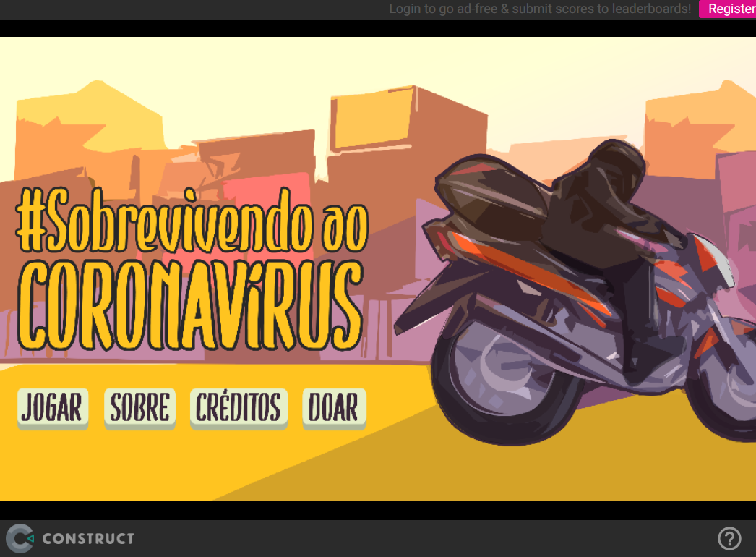Click the #Sobrevivendo ao title line
Image resolution: width=756 pixels, height=557 pixels.
[192, 220]
